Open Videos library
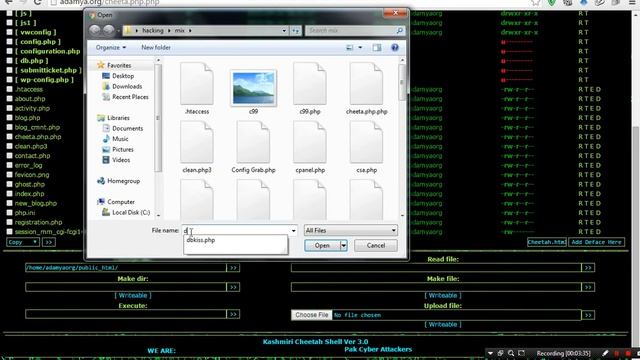 click(121, 160)
